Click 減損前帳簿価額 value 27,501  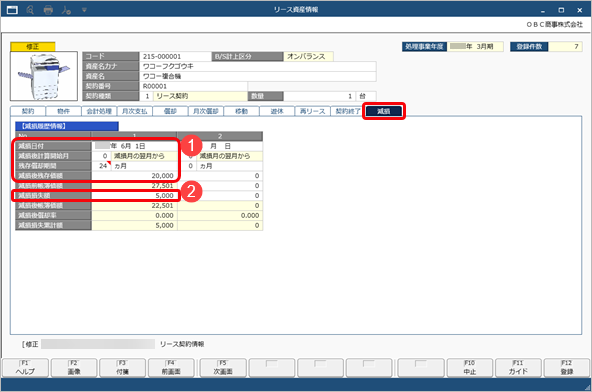click(134, 186)
